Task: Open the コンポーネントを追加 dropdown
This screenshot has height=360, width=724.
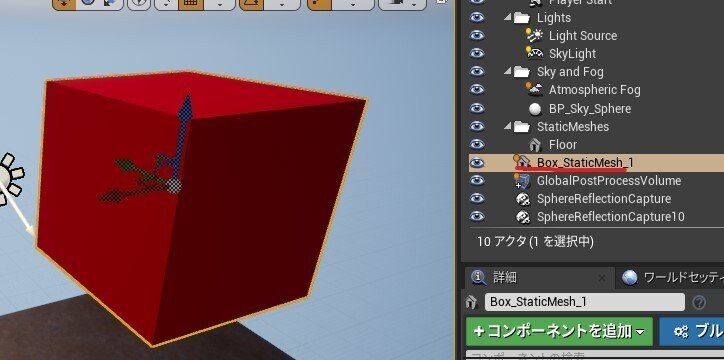Action: click(559, 331)
